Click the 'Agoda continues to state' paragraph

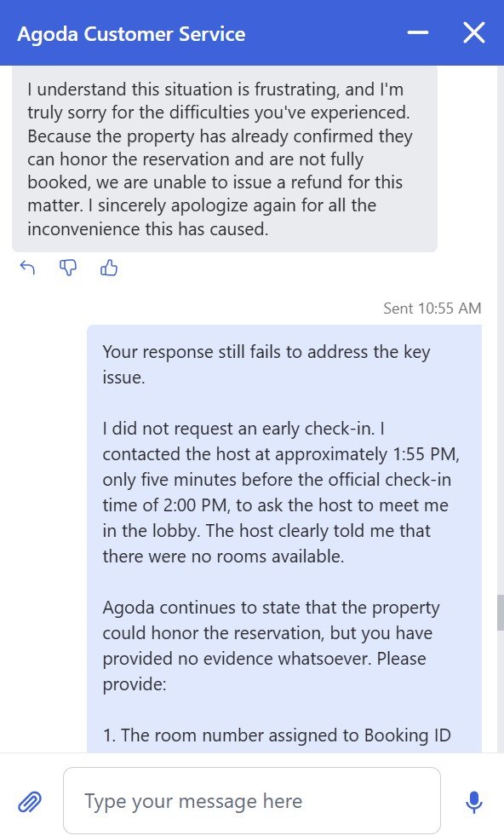[272, 646]
